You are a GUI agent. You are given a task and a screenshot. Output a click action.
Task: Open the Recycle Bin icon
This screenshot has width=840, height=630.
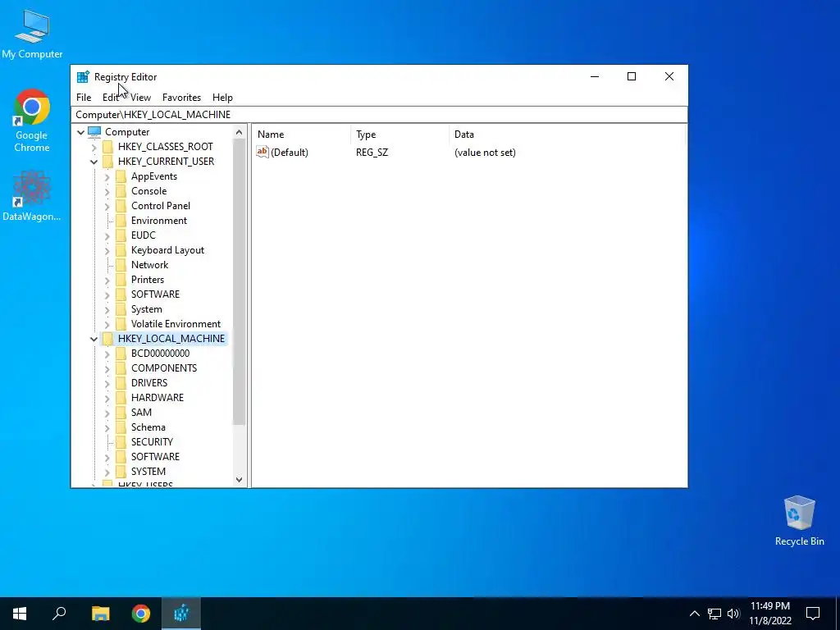coord(799,521)
